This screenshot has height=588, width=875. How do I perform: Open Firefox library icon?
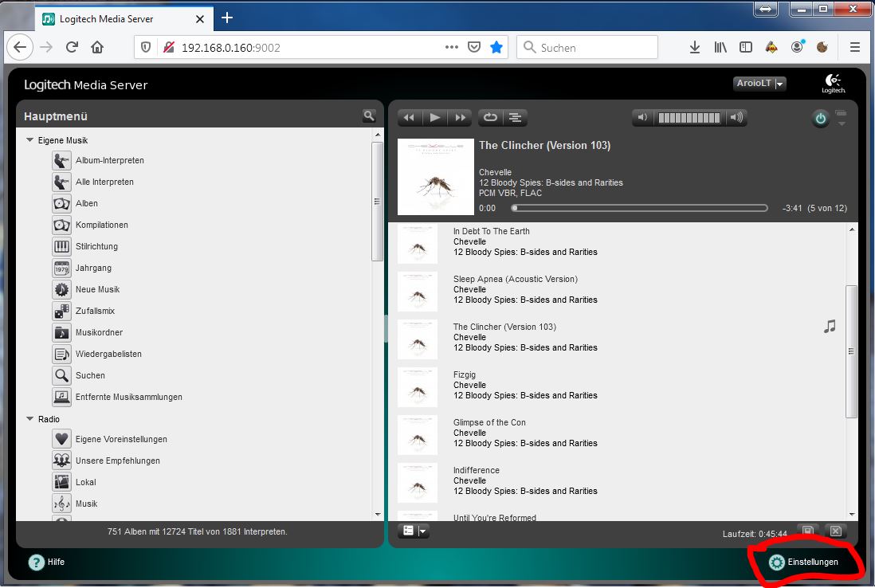pos(720,48)
